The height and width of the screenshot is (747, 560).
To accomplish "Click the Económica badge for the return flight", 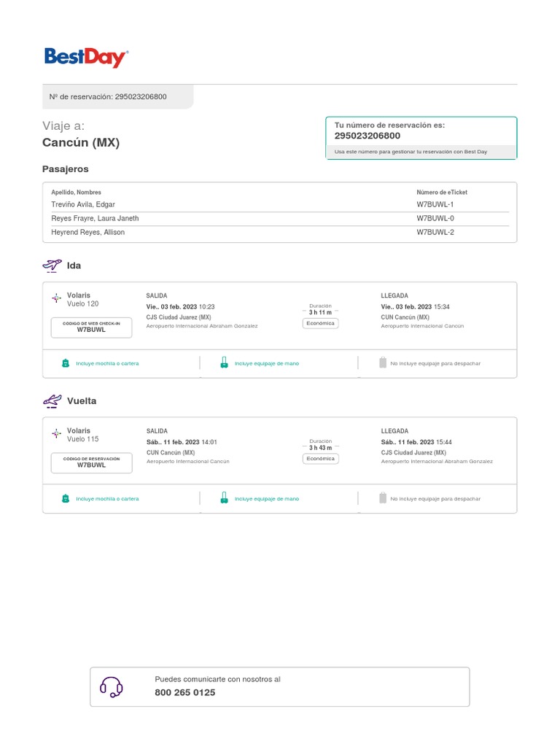I will 321,459.
